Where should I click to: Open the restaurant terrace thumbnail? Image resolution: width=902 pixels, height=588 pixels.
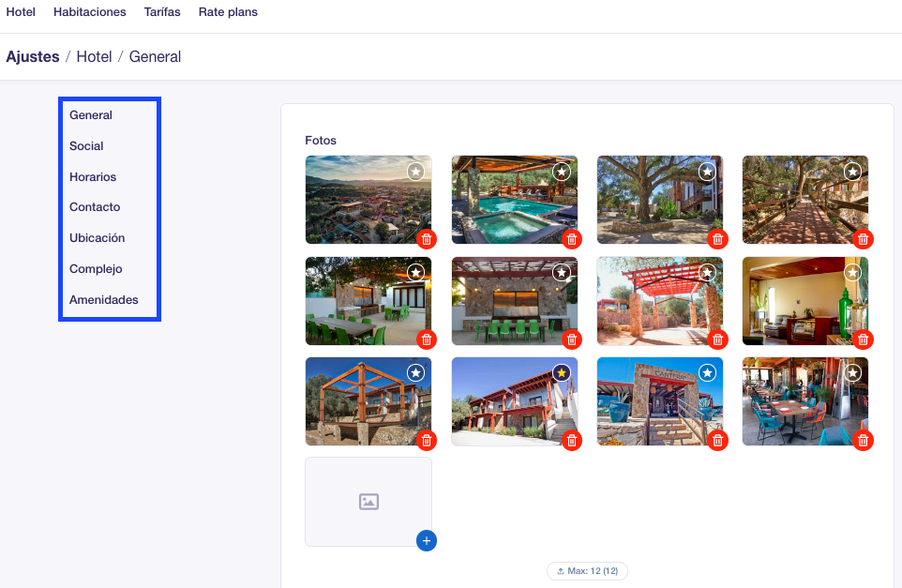point(805,401)
